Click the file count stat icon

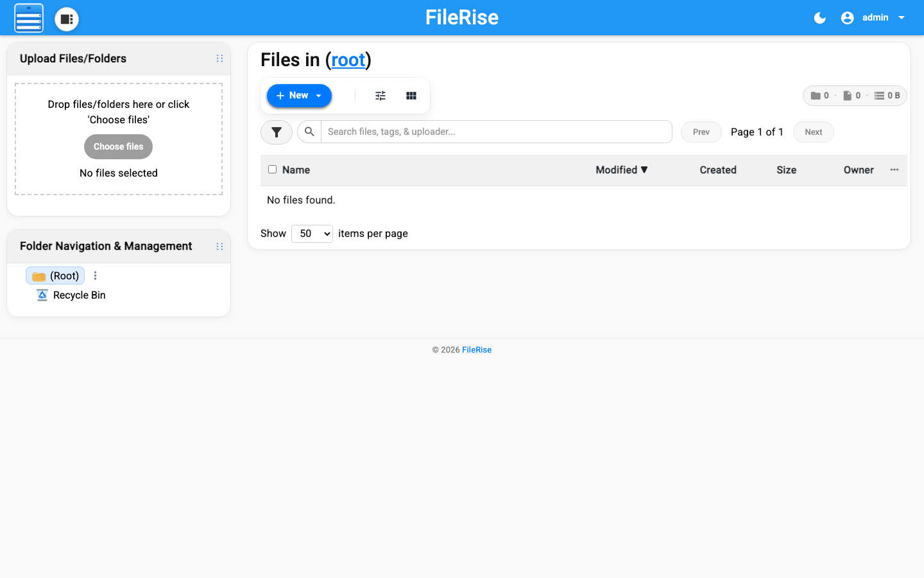(848, 96)
